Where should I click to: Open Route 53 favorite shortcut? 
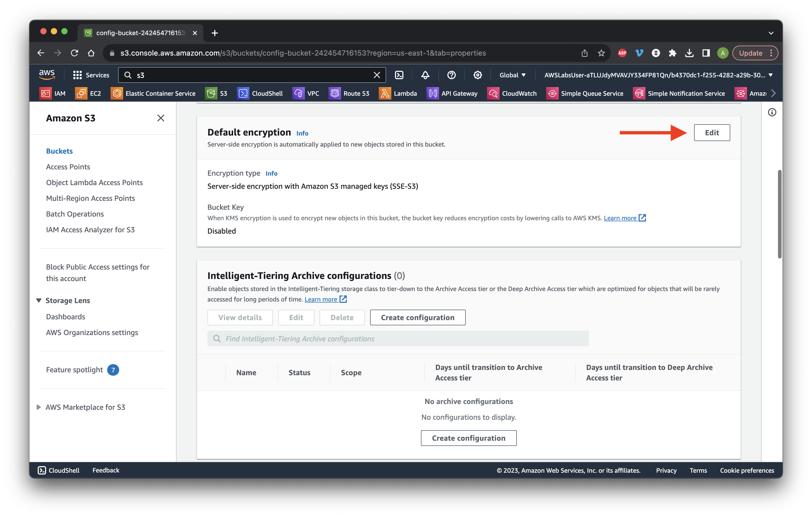(x=349, y=94)
